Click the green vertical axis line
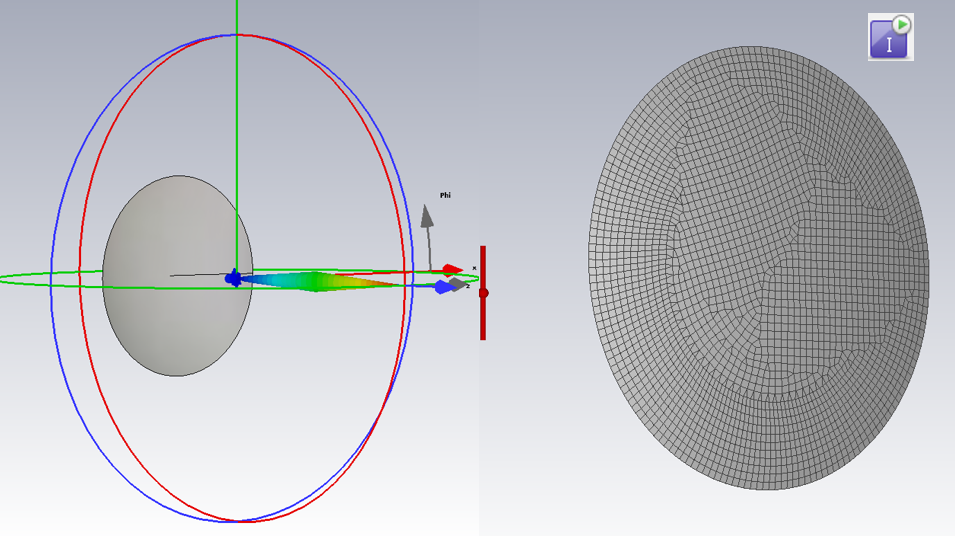This screenshot has width=955, height=536. (237, 120)
